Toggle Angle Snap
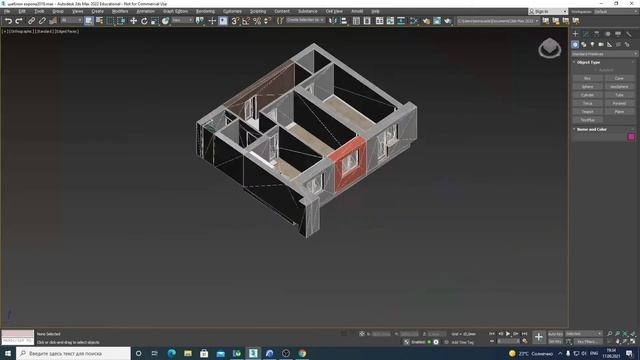 pyautogui.click(x=246, y=21)
